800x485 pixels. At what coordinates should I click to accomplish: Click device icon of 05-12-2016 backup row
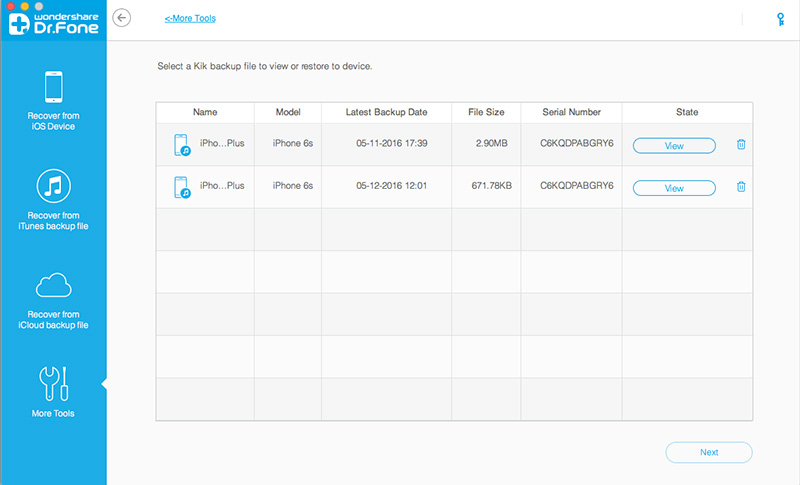pos(182,187)
